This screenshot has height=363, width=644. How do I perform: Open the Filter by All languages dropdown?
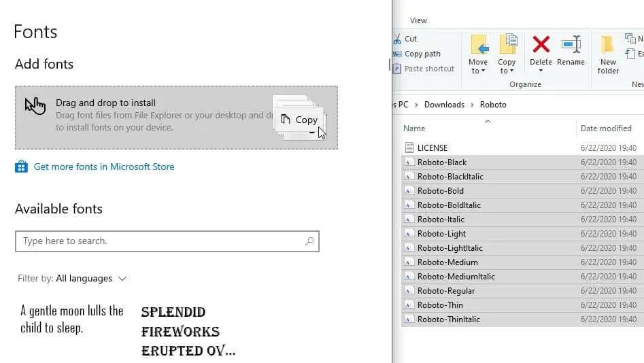72,279
